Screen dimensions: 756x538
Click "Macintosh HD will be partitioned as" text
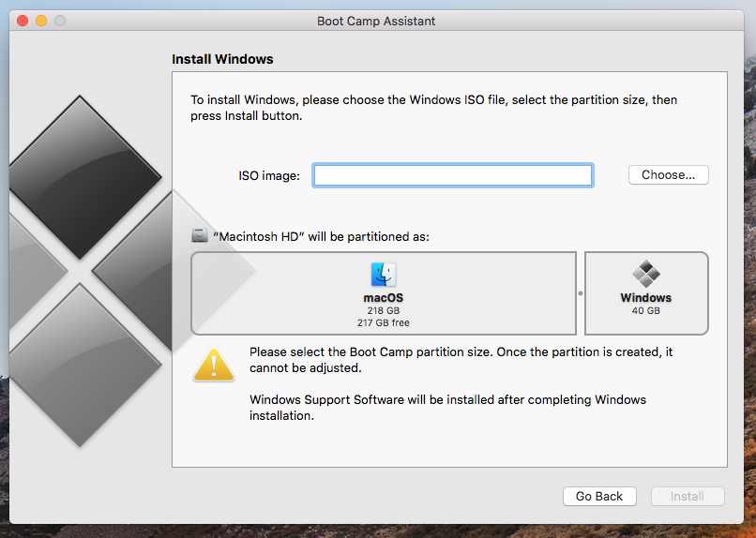321,236
